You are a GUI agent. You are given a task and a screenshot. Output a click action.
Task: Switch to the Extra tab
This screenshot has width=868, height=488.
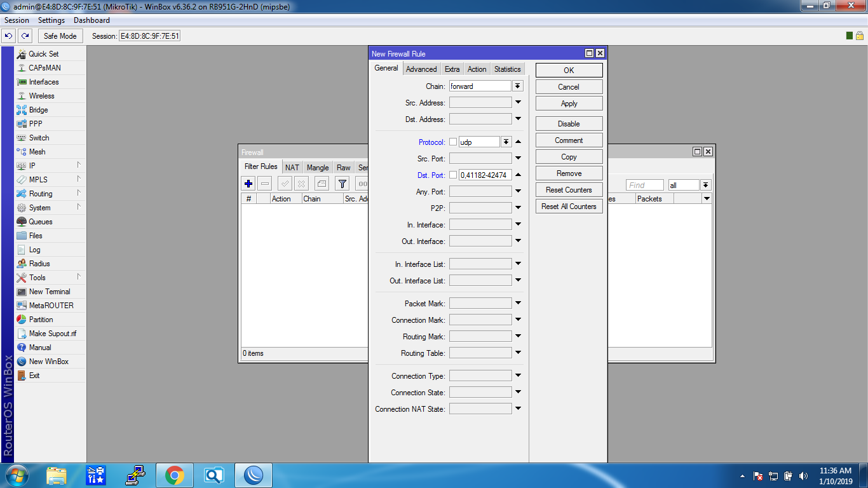[452, 69]
